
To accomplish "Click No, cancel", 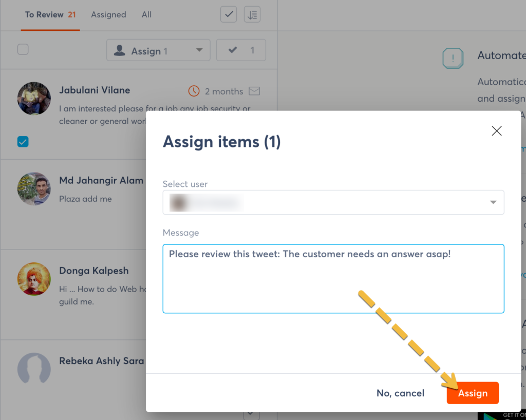I will [x=400, y=393].
